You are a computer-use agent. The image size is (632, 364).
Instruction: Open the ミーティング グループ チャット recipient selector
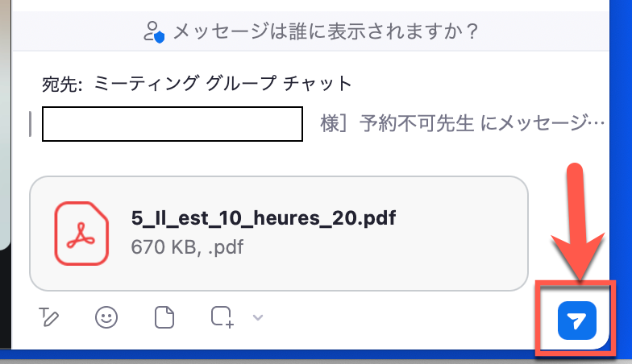point(222,84)
